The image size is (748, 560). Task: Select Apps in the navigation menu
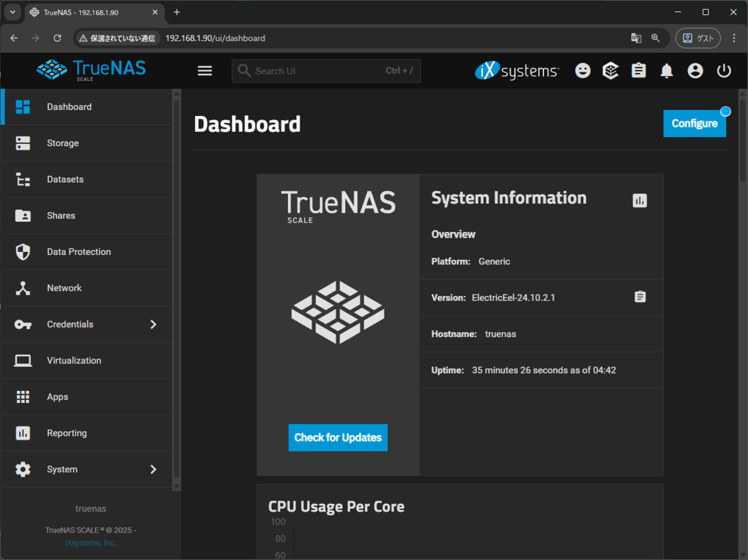87,397
